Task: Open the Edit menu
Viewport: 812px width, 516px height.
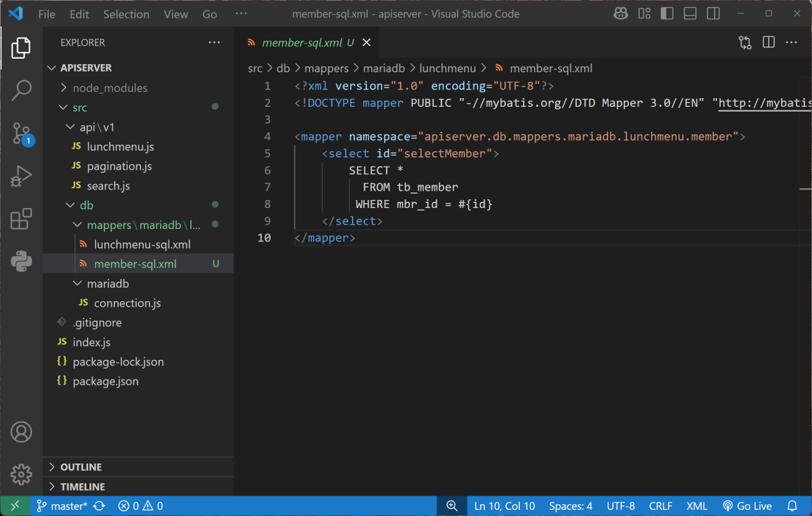Action: point(79,14)
